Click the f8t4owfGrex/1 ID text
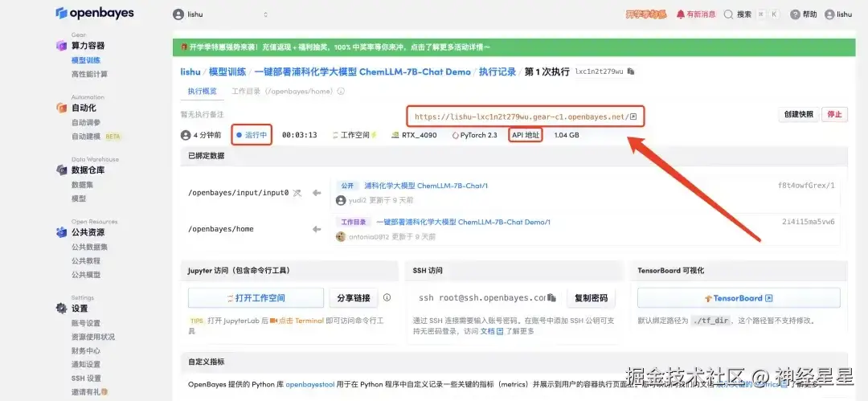Screen dimensions: 868x401 806,186
